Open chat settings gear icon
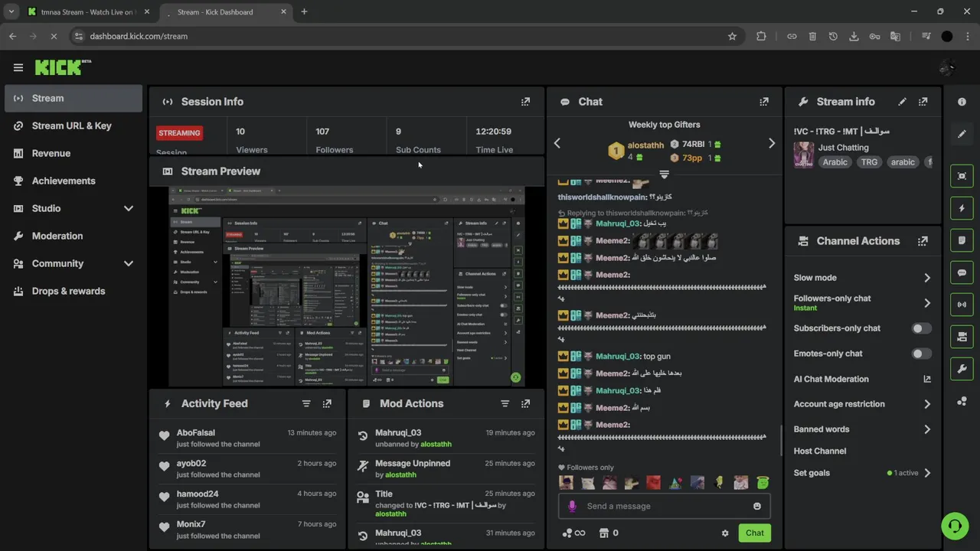980x551 pixels. pyautogui.click(x=725, y=533)
